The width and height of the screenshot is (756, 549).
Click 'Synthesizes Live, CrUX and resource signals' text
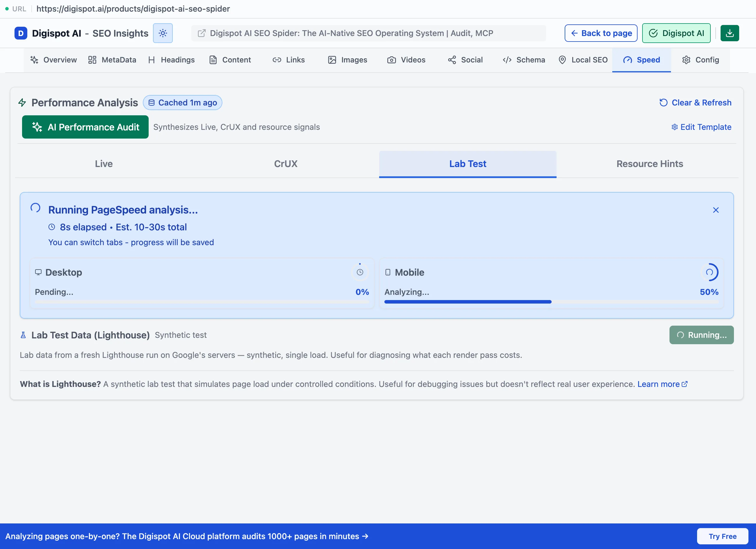coord(236,127)
